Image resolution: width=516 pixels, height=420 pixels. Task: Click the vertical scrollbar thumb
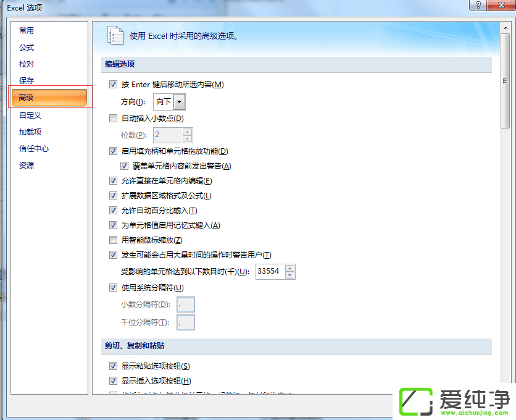pos(505,81)
